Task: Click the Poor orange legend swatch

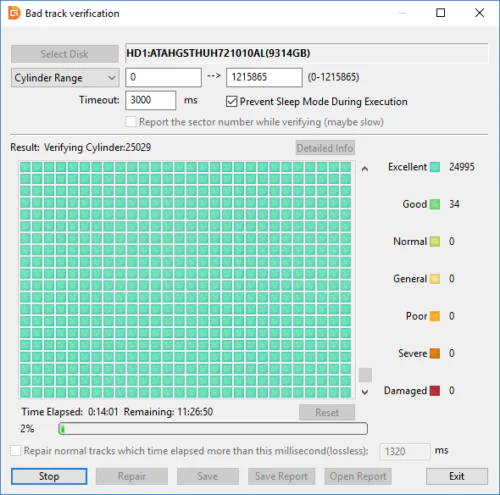Action: (x=435, y=316)
